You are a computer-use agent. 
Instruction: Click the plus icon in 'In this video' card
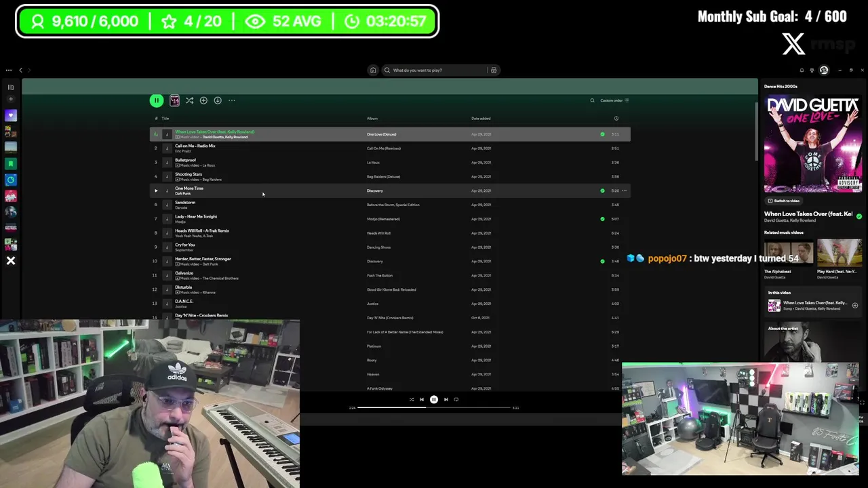(x=854, y=305)
